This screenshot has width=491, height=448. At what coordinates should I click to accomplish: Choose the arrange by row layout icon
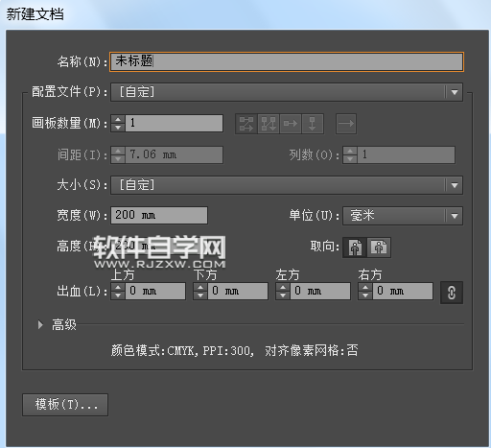click(291, 124)
